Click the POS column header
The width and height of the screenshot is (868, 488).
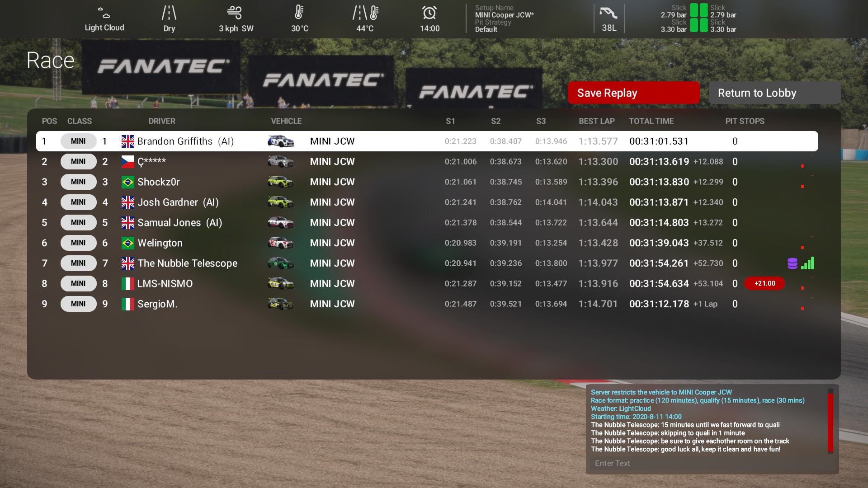tap(49, 121)
